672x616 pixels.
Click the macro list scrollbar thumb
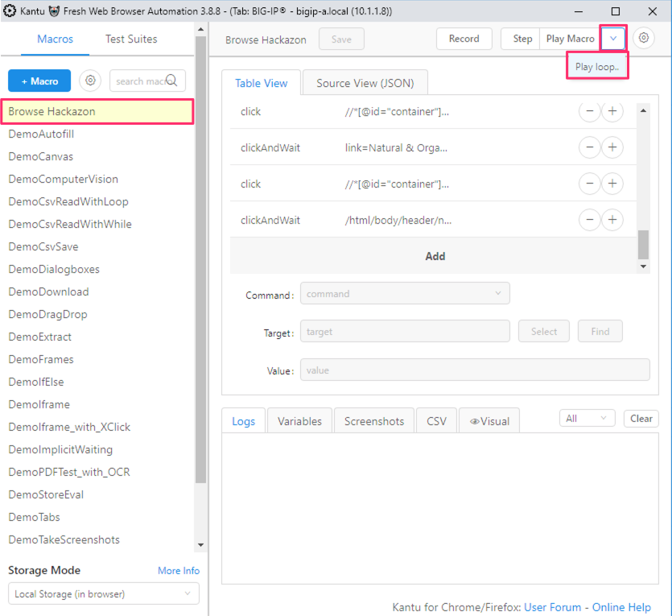click(x=200, y=259)
